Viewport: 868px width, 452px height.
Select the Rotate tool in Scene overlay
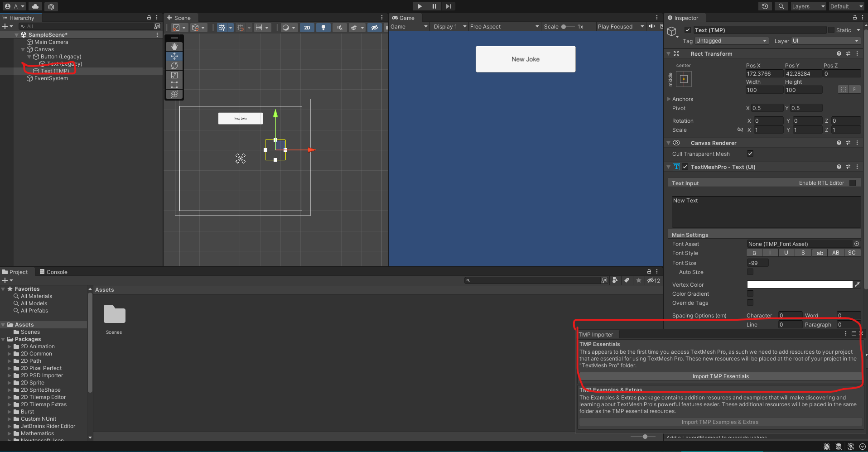coord(174,66)
